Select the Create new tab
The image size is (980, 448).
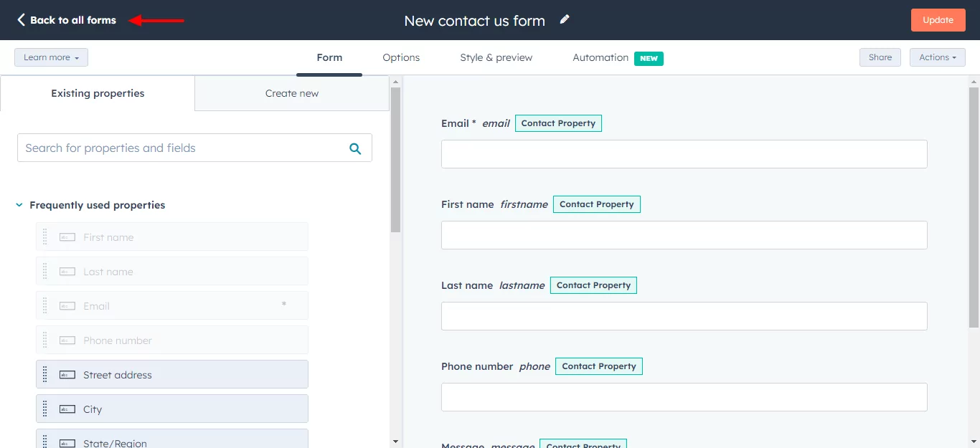(x=292, y=93)
